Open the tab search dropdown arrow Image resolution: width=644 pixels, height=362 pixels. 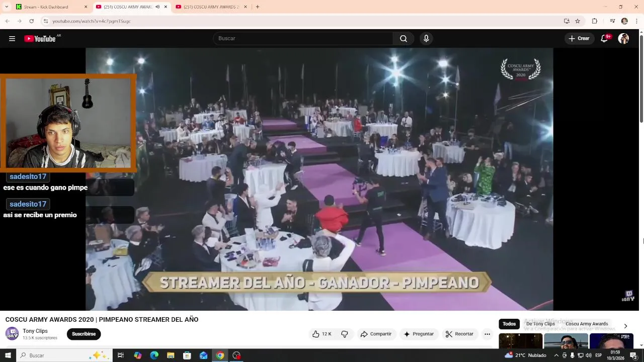(7, 7)
